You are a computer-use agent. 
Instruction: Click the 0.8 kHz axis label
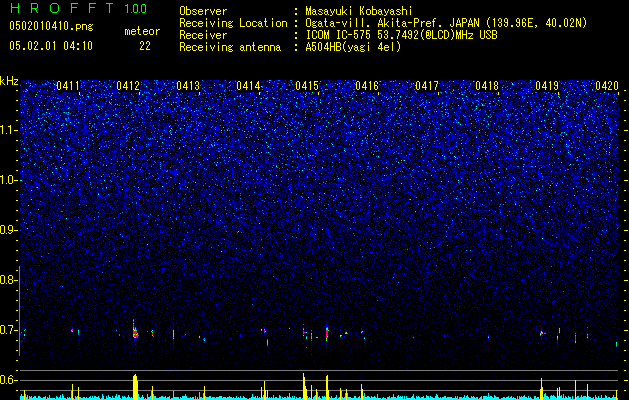pos(8,280)
